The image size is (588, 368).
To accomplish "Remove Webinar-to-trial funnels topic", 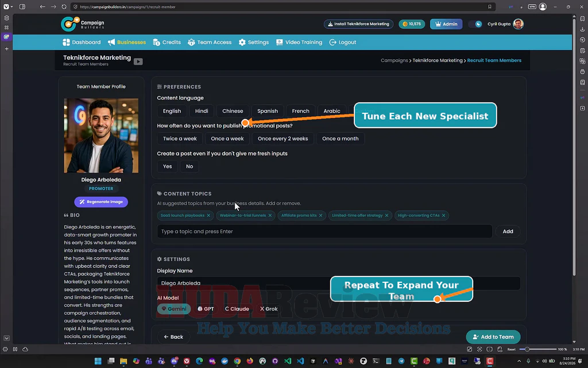I will point(270,216).
